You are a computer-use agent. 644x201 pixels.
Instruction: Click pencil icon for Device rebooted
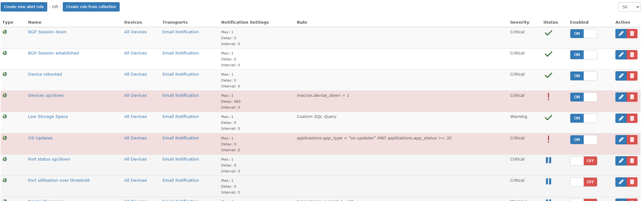click(621, 76)
